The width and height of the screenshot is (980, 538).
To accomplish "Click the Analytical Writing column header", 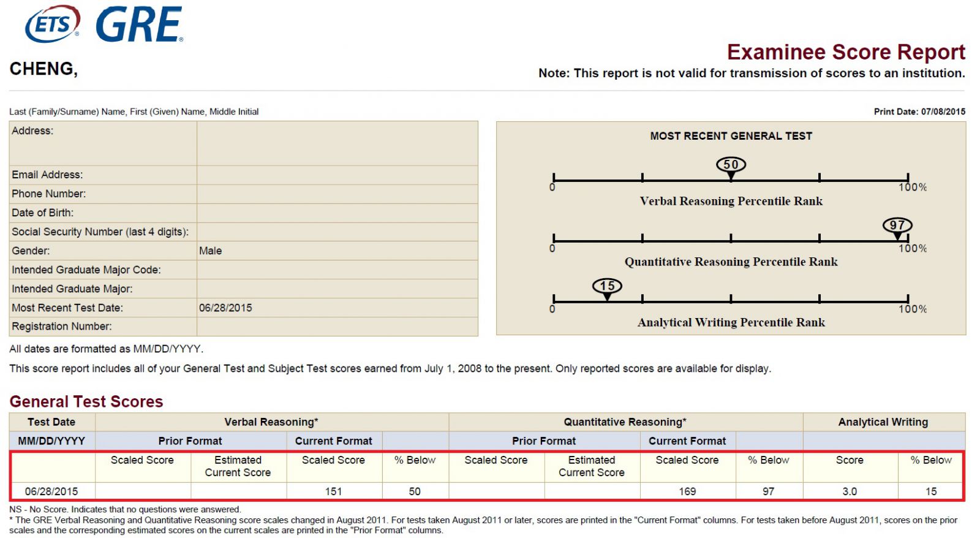I will pos(883,422).
